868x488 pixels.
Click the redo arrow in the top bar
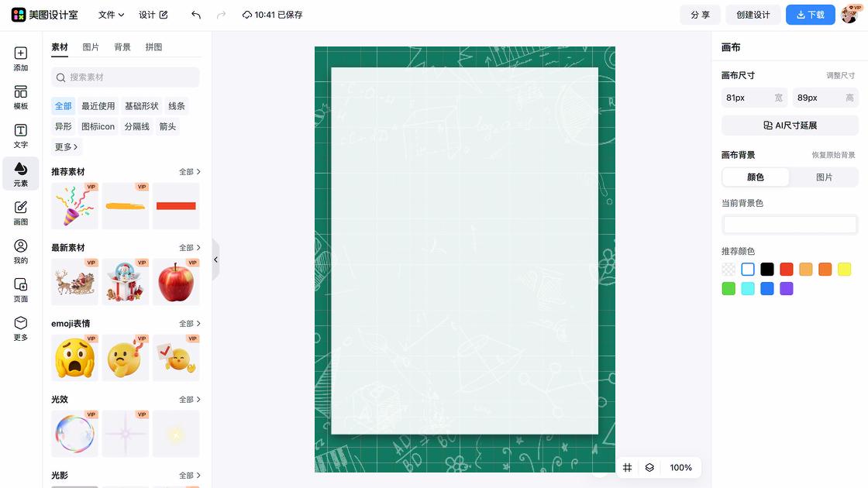pyautogui.click(x=221, y=15)
